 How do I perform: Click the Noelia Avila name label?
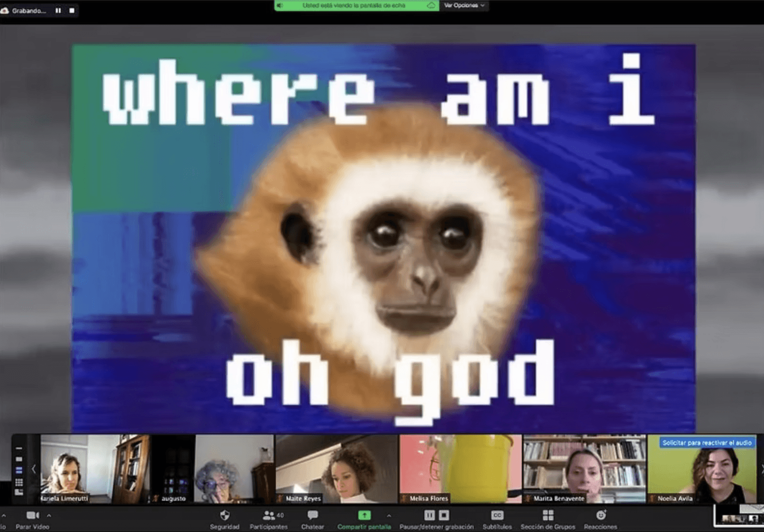click(675, 498)
